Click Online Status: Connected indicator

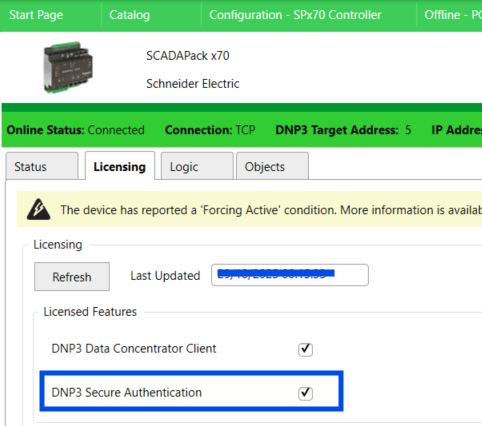(76, 130)
